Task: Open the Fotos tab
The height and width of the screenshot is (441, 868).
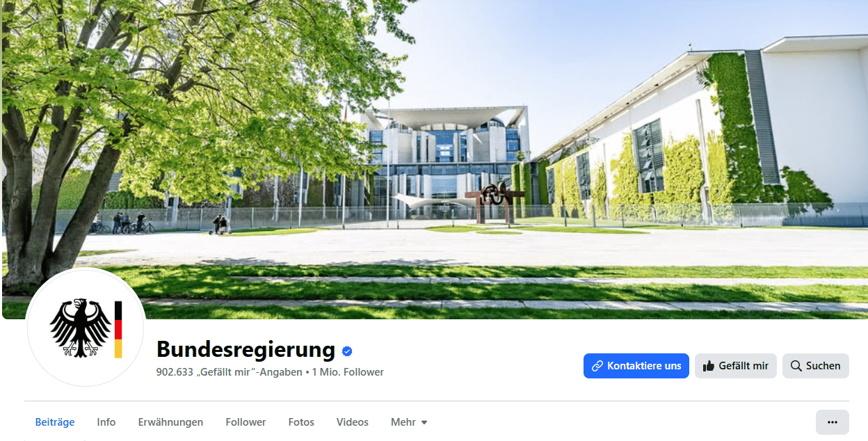Action: (x=301, y=422)
